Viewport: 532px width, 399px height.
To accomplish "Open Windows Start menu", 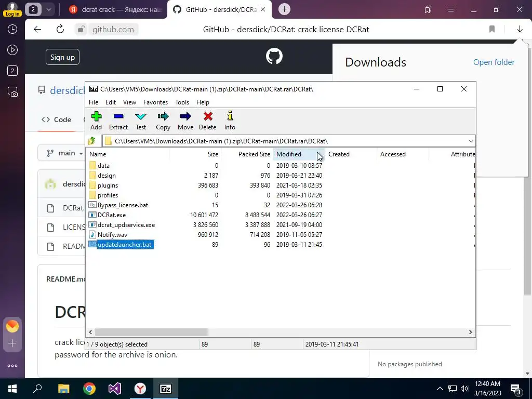I will (x=12, y=389).
